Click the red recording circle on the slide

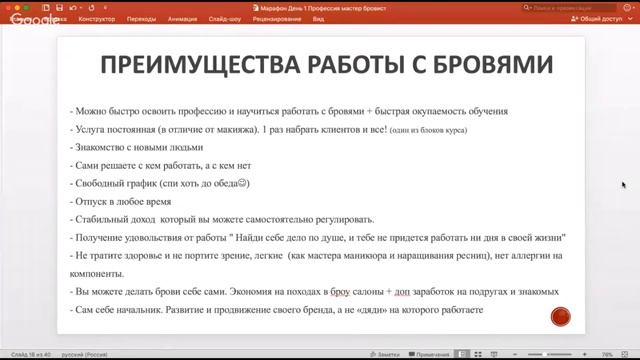(x=560, y=317)
